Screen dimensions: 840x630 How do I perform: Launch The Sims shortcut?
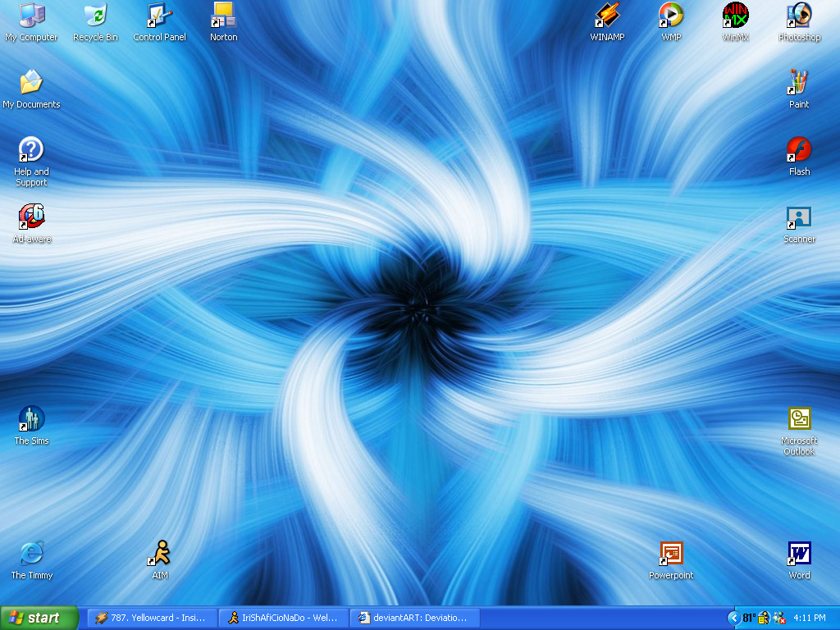tap(31, 426)
